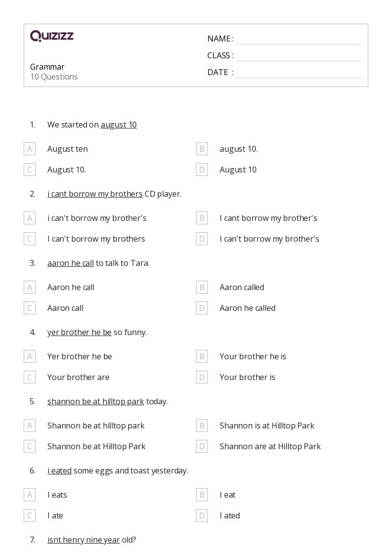Image resolution: width=392 pixels, height=555 pixels.
Task: Click underlined 'aaron he call' text
Action: [x=71, y=263]
